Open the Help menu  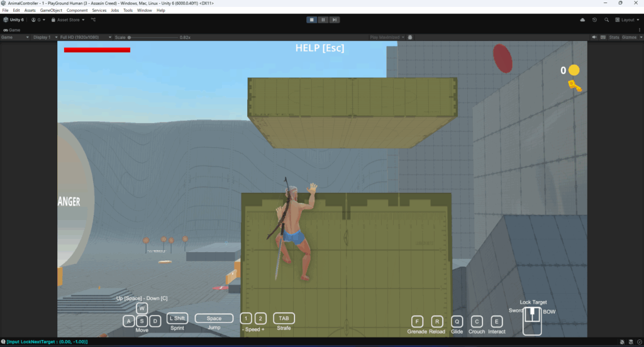coord(160,10)
